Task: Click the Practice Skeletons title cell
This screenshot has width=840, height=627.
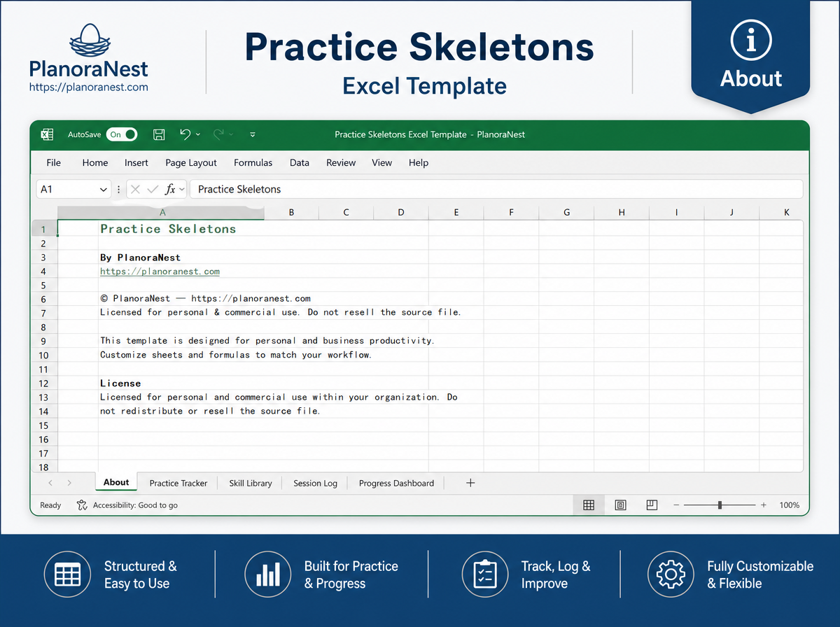Action: [x=168, y=229]
